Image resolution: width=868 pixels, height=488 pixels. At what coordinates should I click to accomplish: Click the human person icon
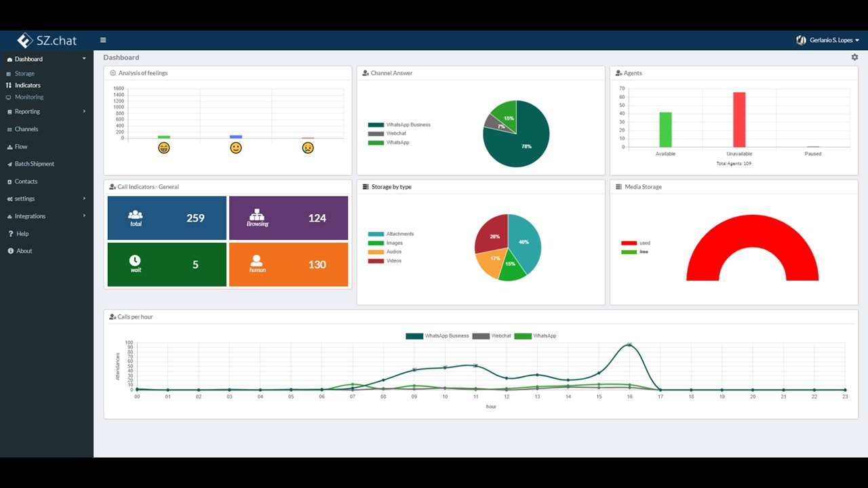point(257,260)
